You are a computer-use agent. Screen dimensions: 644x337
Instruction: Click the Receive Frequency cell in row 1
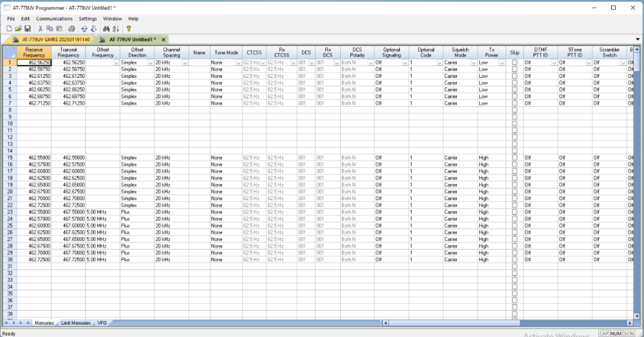[34, 63]
